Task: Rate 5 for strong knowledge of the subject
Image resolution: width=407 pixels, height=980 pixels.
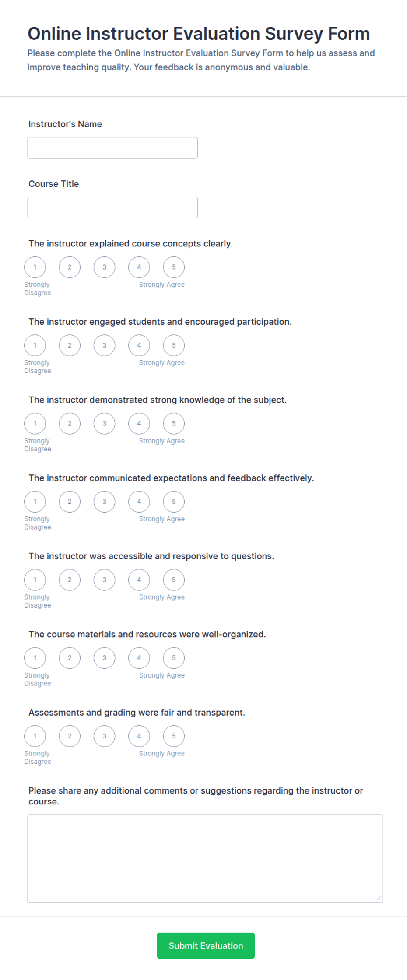Action: coord(174,424)
